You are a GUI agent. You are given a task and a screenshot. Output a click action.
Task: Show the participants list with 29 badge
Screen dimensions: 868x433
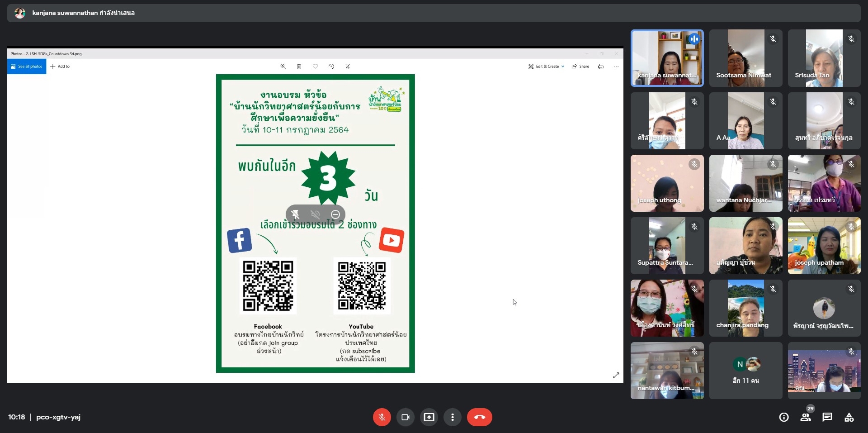(x=806, y=415)
